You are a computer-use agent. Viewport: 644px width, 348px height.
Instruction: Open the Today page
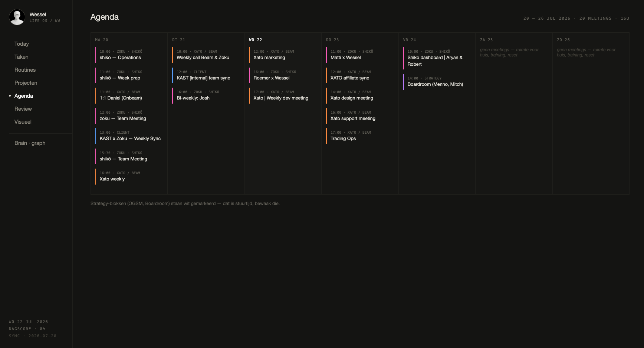pos(22,44)
